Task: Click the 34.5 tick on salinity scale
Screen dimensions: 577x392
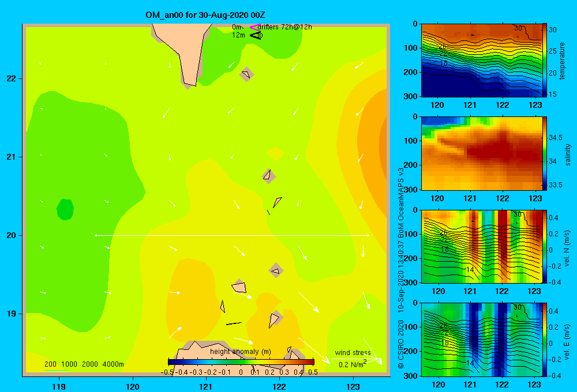Action: pyautogui.click(x=556, y=138)
